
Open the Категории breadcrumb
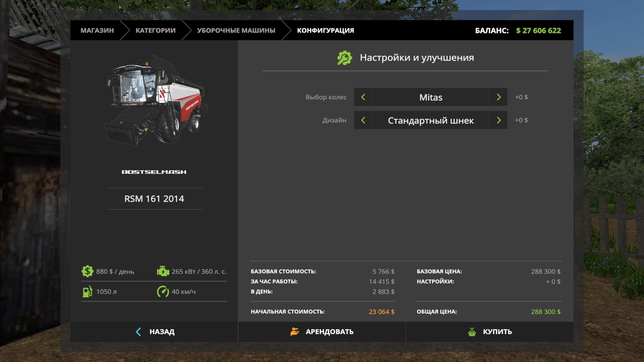pos(155,30)
